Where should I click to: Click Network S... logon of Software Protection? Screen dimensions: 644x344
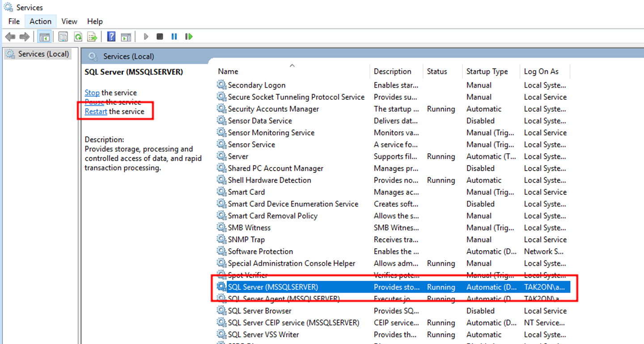[x=544, y=251]
